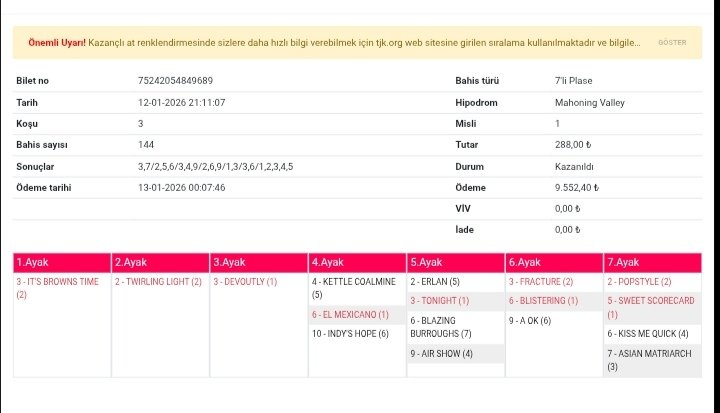Screen dimensions: 720x413
Task: Select the 6.Ayak column header
Action: pyautogui.click(x=554, y=262)
